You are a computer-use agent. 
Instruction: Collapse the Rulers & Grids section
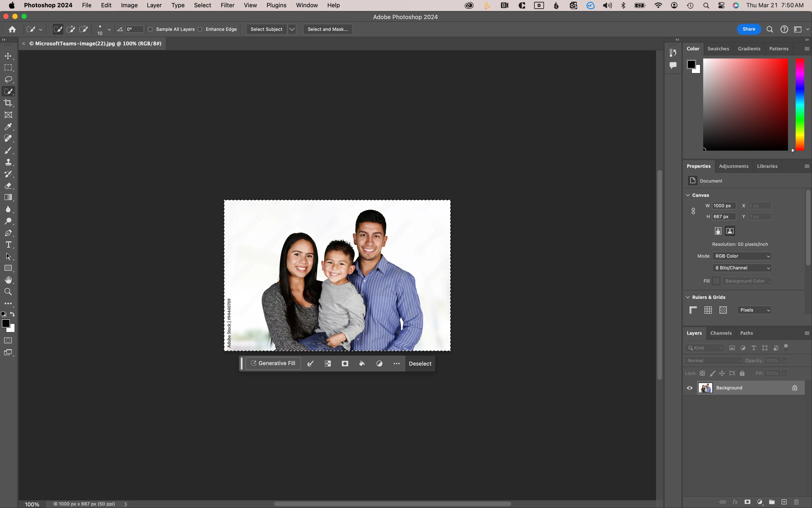(688, 297)
